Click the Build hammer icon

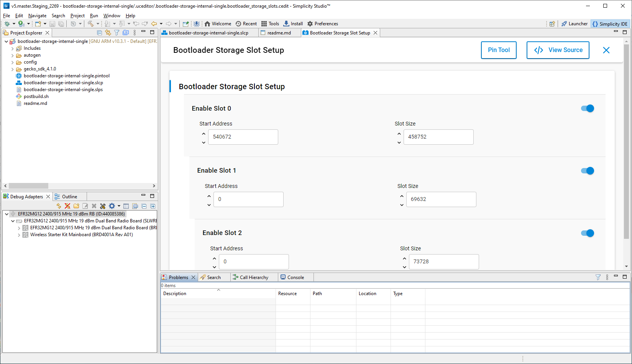[90, 24]
